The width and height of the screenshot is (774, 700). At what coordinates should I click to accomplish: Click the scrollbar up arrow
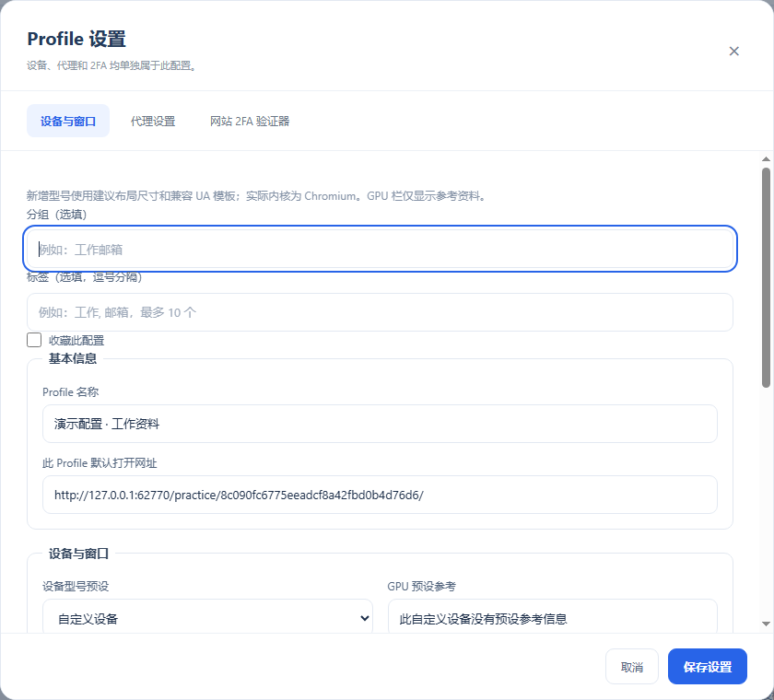766,158
